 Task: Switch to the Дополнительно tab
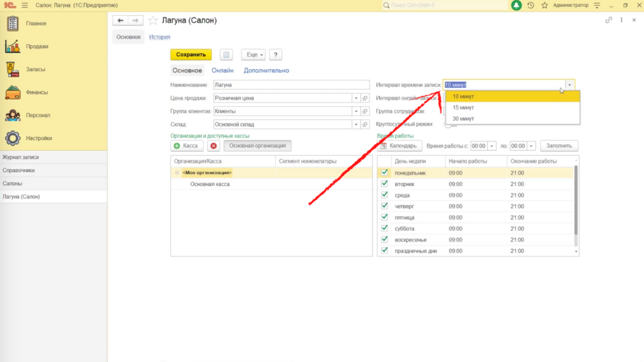266,70
